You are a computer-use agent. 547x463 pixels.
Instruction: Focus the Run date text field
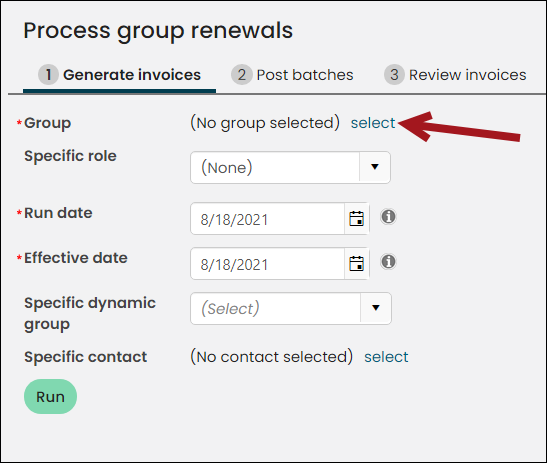point(268,219)
